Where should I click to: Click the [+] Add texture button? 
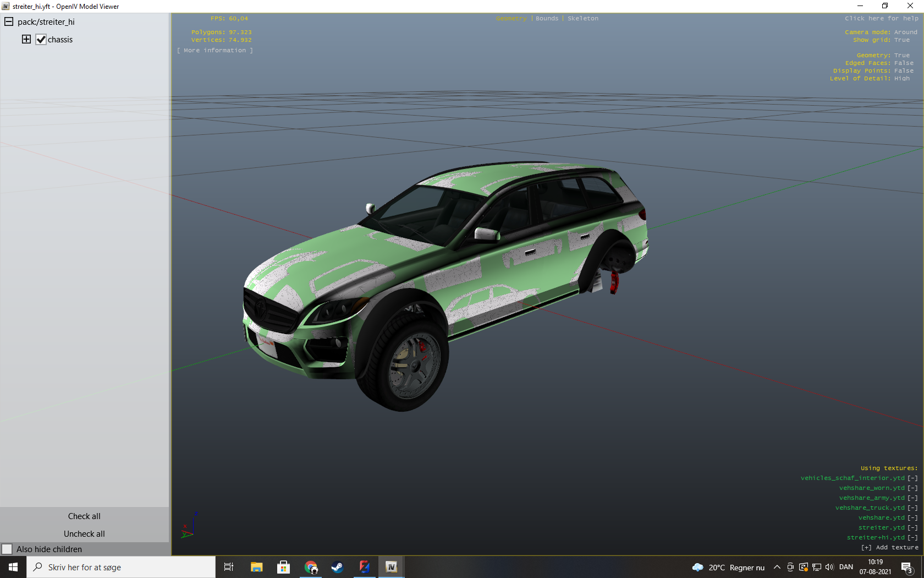[889, 548]
